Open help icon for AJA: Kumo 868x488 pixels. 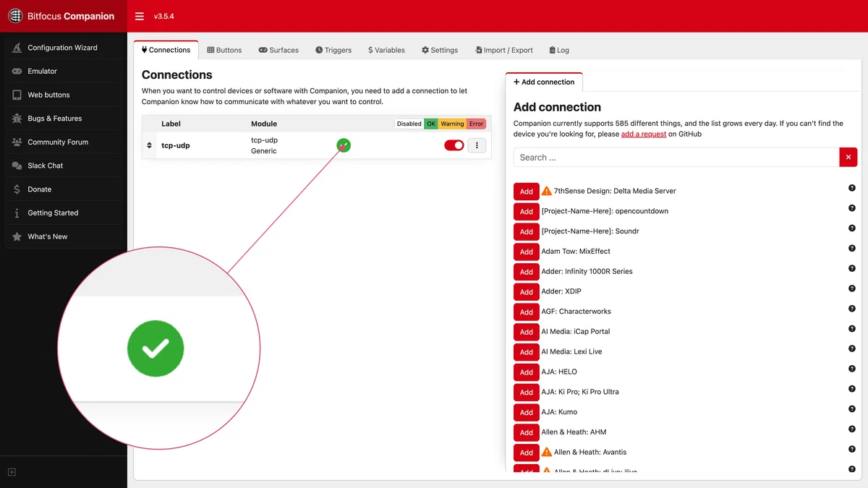coord(852,408)
